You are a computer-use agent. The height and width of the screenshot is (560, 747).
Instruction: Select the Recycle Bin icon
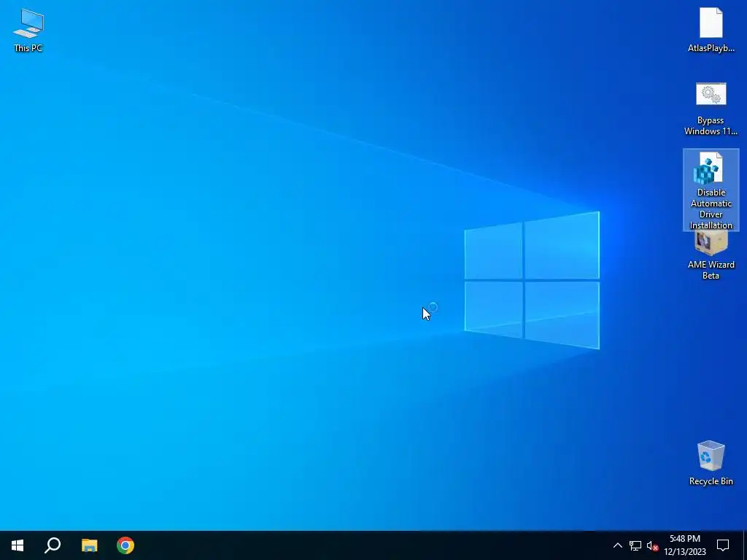pyautogui.click(x=711, y=462)
